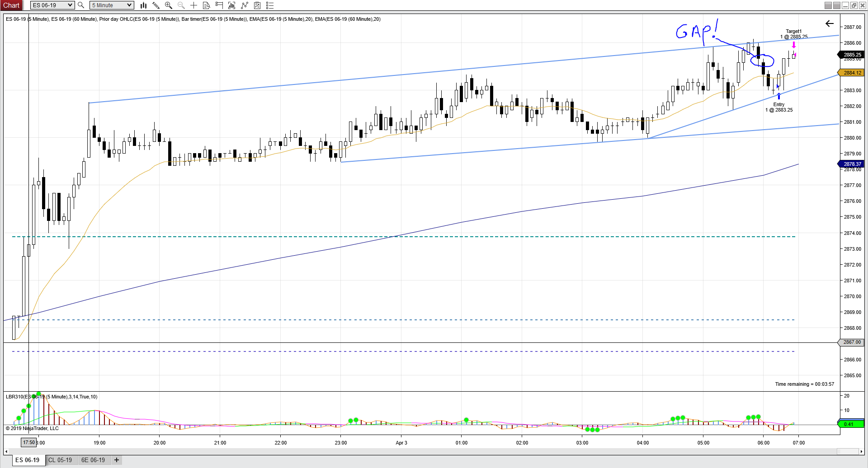Click the indicator scale value 20
This screenshot has width=868, height=468.
[847, 396]
